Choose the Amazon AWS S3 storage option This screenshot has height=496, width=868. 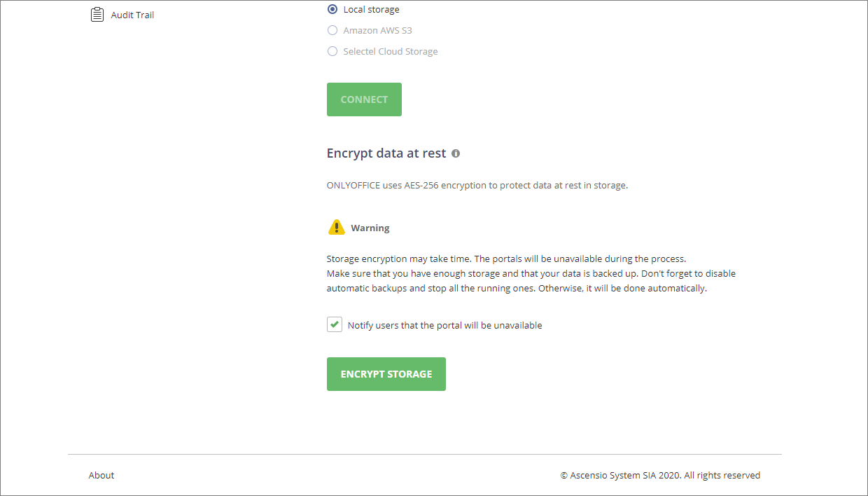(332, 30)
